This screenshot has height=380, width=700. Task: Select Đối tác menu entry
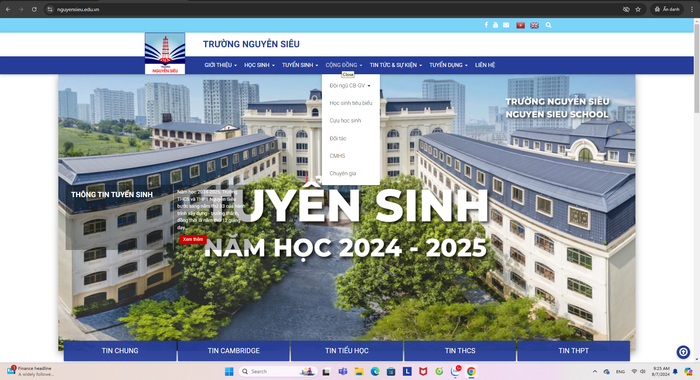tap(338, 138)
